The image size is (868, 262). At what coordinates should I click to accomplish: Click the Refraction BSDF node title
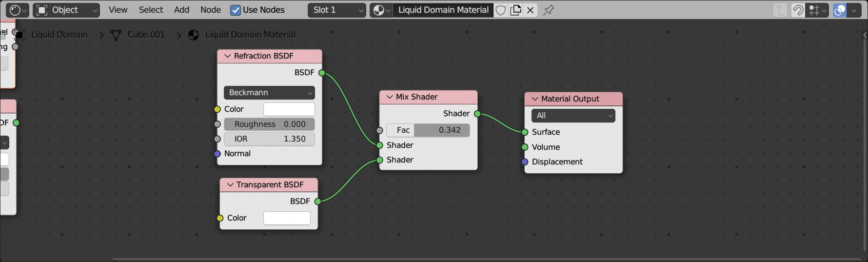click(264, 56)
